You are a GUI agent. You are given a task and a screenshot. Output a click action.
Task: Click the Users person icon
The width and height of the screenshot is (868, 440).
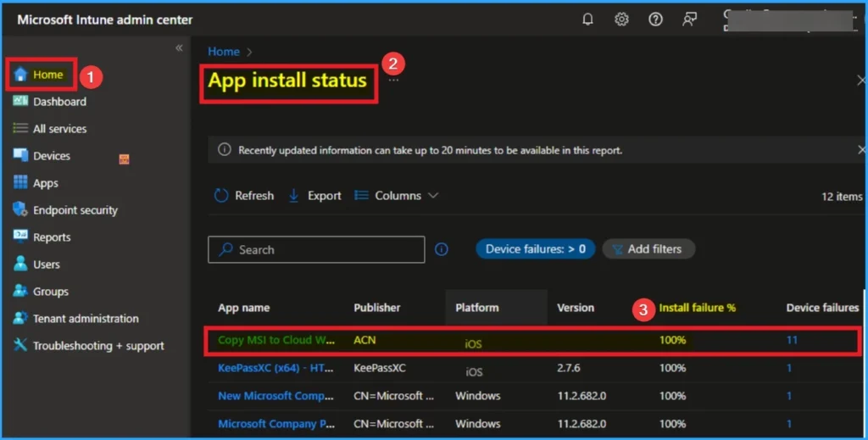coord(20,264)
